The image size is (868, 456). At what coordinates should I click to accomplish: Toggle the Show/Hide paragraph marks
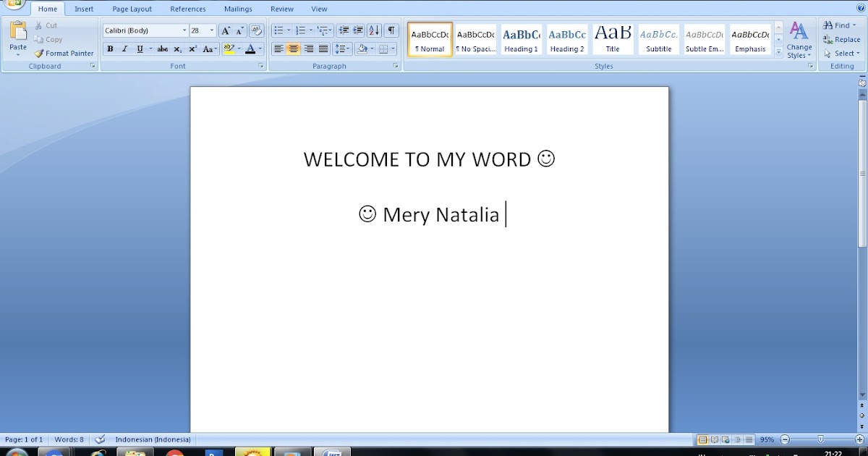click(x=391, y=30)
